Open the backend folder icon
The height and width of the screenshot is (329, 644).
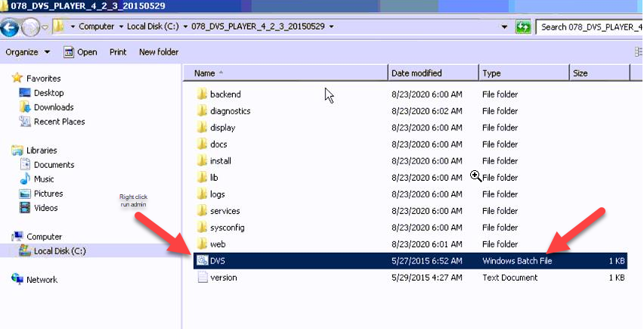(x=202, y=95)
